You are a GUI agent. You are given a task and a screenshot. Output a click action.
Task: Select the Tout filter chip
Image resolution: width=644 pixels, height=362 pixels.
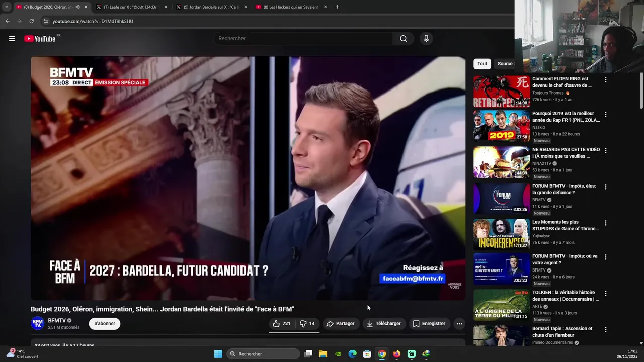tap(482, 64)
